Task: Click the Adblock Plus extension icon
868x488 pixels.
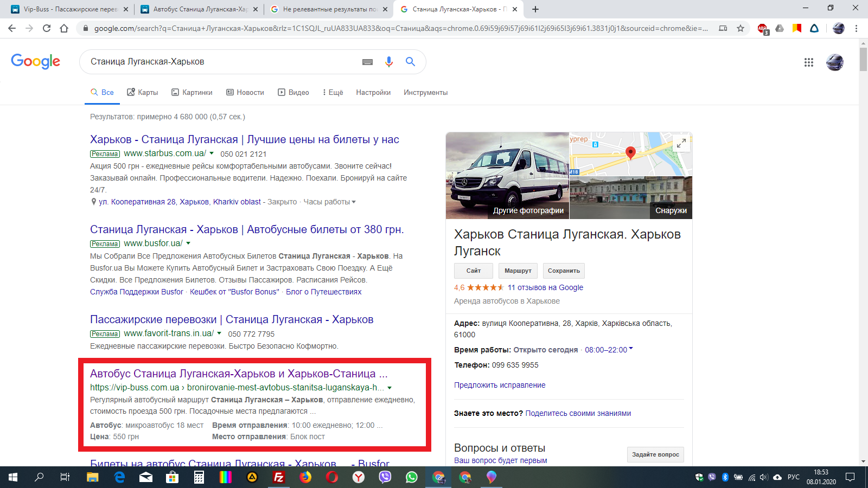Action: click(762, 29)
